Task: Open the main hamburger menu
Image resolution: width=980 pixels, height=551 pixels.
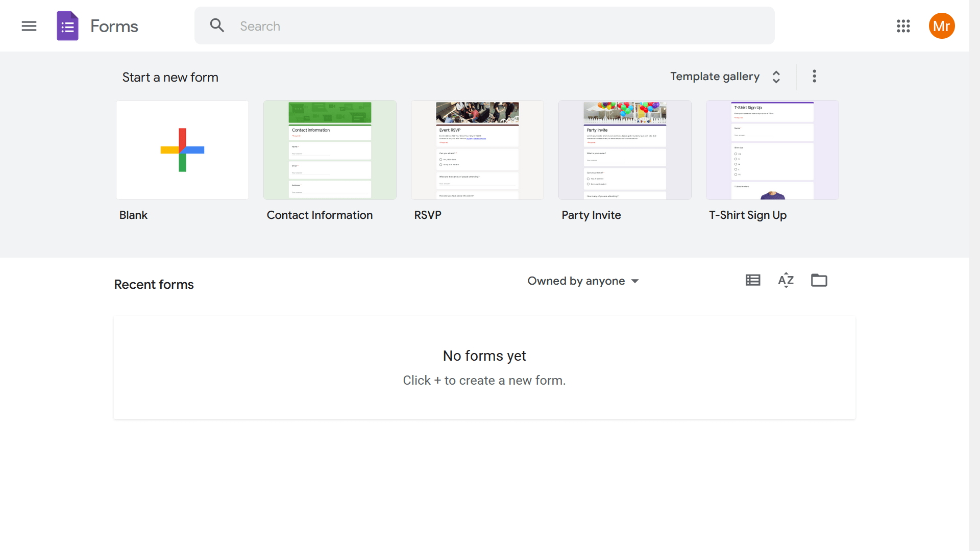Action: pos(29,26)
